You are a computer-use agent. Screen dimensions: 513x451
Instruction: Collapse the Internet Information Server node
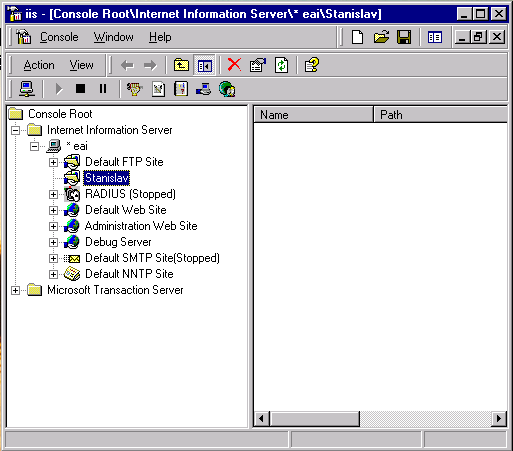[x=15, y=130]
